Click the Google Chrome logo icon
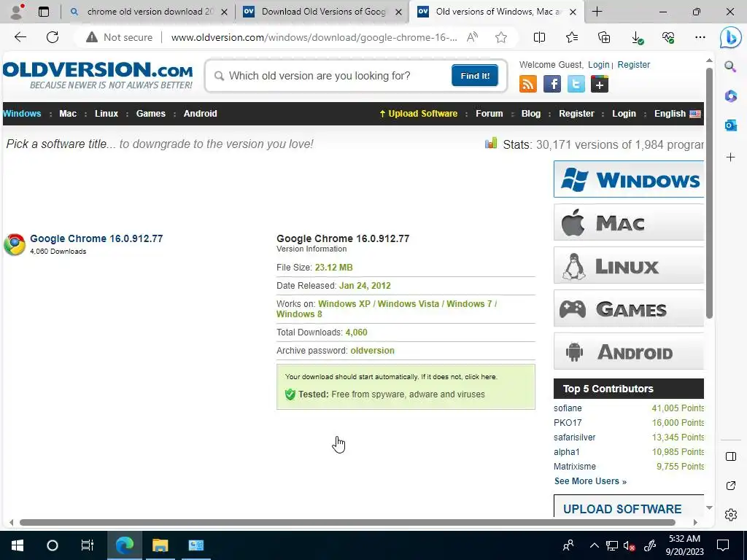Screen dimensions: 747x560 click(15, 244)
